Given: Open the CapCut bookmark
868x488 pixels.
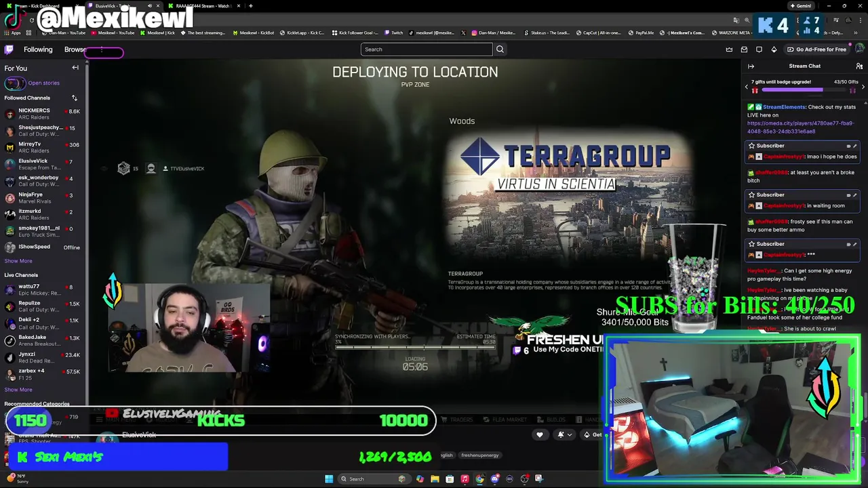Looking at the screenshot, I should [599, 33].
